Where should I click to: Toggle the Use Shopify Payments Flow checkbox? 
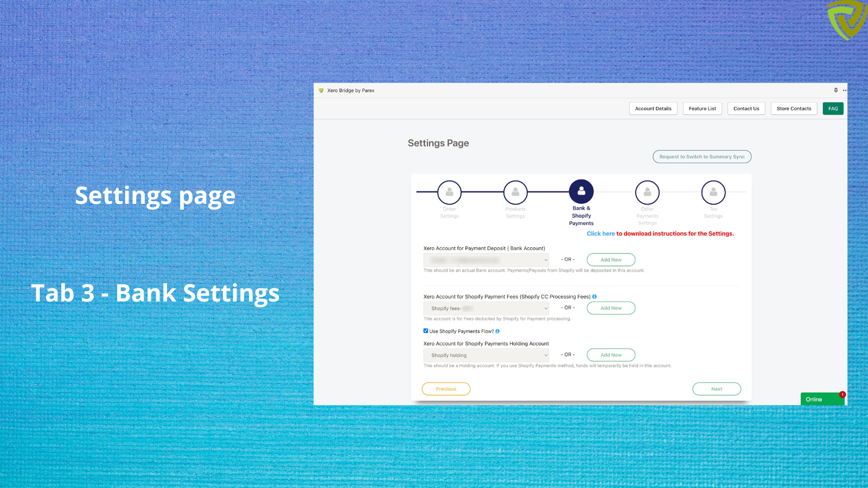coord(426,331)
